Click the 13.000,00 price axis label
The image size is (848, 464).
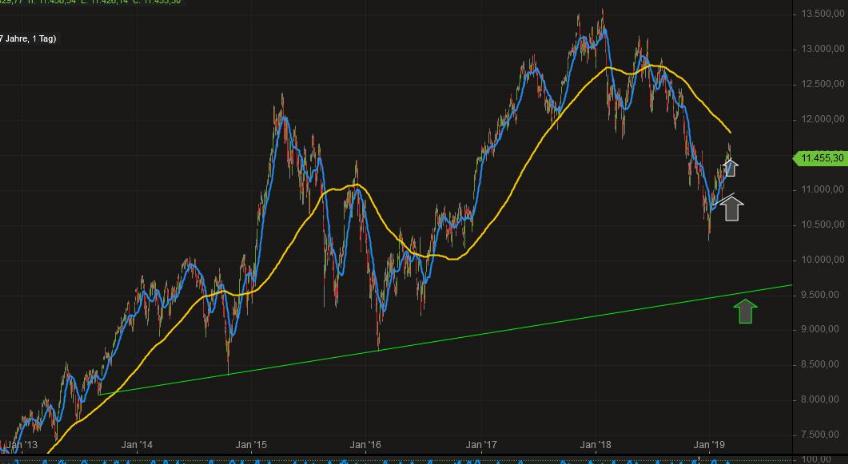(x=823, y=49)
